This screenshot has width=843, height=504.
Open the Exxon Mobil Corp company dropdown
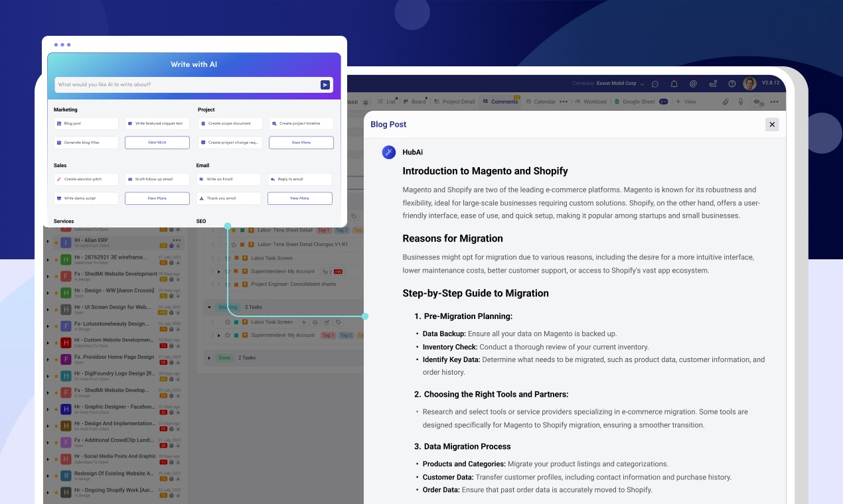[620, 84]
